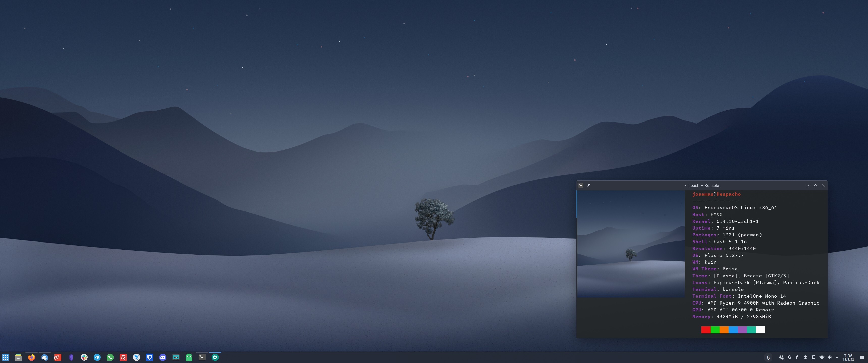The image size is (868, 363).
Task: Click the "Kernel: 6.4.10-arch1-1" line
Action: pyautogui.click(x=725, y=221)
